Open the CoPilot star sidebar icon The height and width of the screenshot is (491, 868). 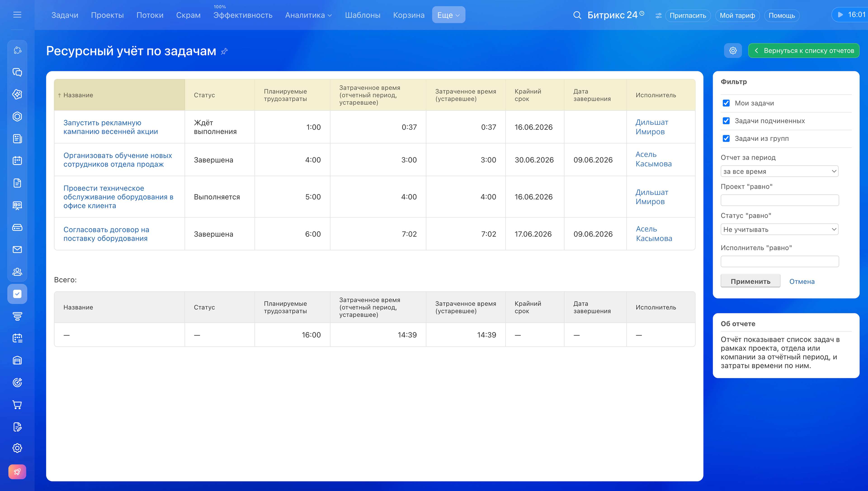pos(17,94)
